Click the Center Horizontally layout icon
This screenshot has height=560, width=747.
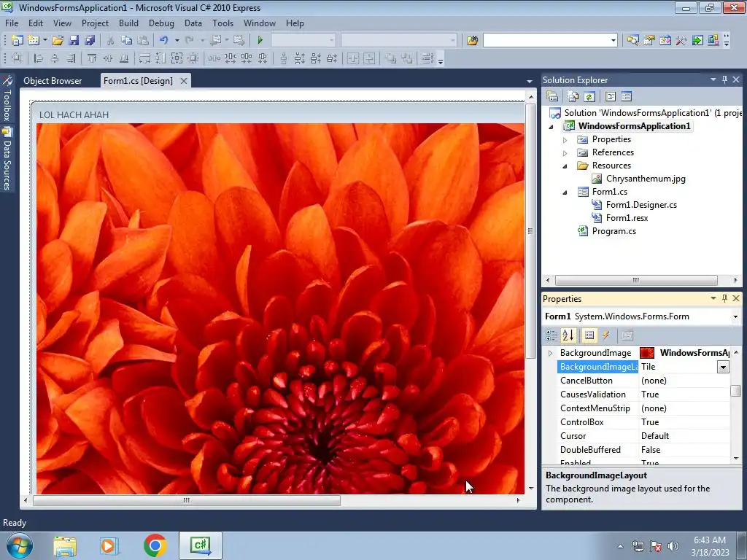[353, 58]
